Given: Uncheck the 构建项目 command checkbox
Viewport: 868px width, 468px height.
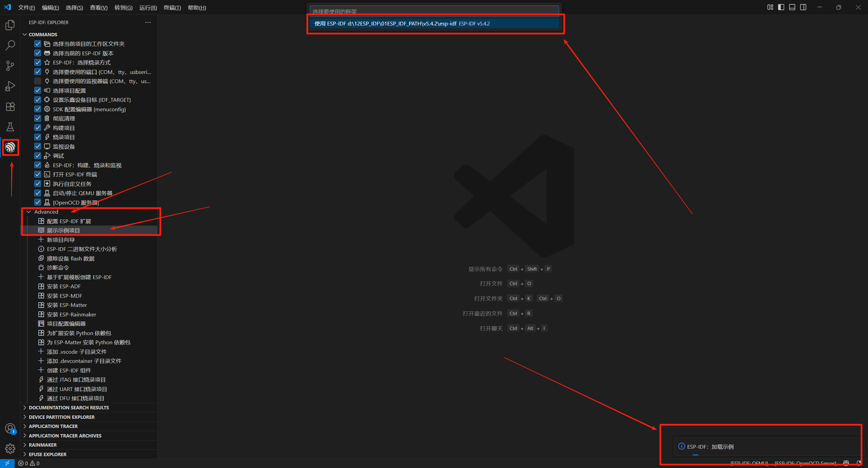Looking at the screenshot, I should [38, 128].
